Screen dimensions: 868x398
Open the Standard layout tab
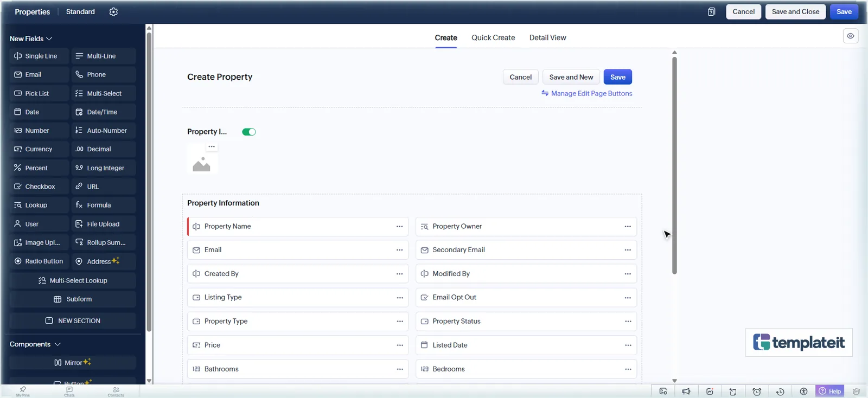pyautogui.click(x=80, y=12)
